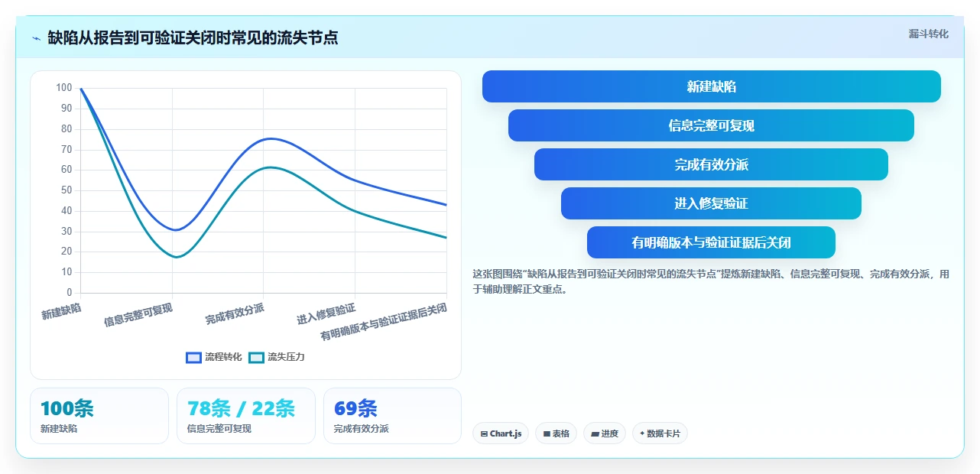Select the 表格 tag chip
The height and width of the screenshot is (474, 980).
tap(556, 433)
